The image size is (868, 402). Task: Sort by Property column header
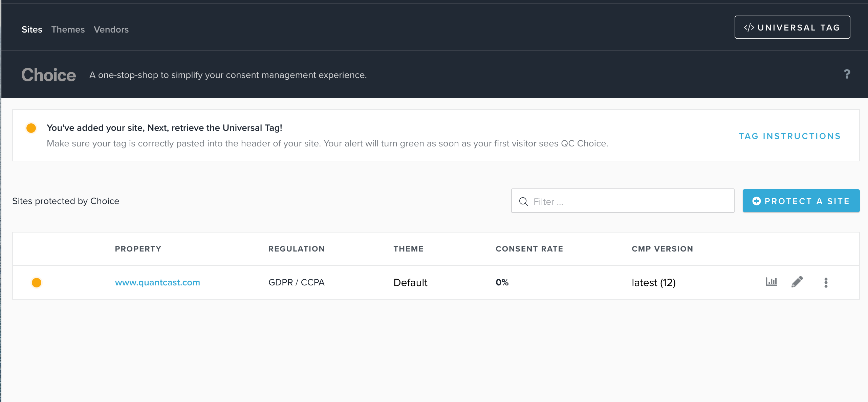[x=138, y=249]
